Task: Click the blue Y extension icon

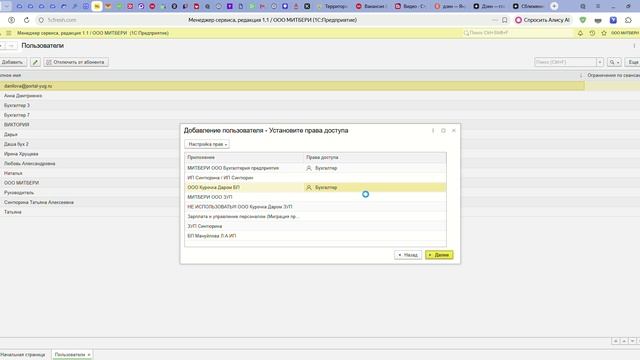Action: click(x=613, y=20)
